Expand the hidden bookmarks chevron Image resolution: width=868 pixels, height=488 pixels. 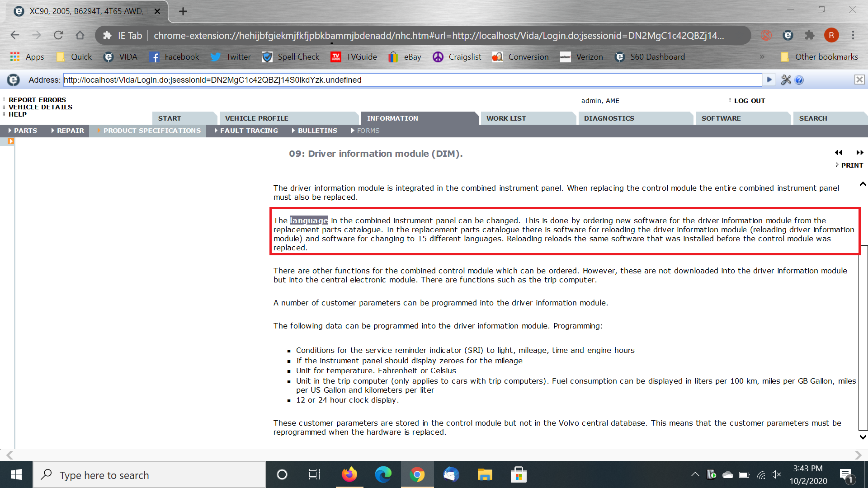762,57
